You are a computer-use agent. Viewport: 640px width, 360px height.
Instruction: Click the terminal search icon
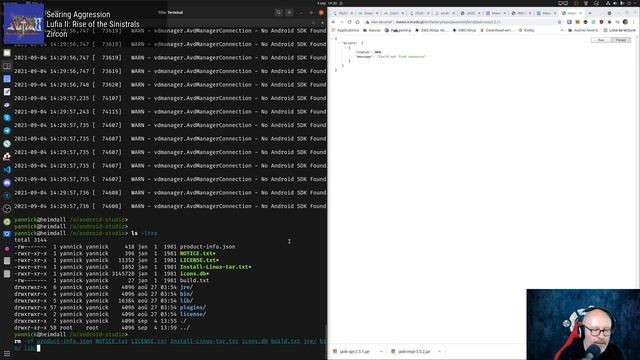coord(278,13)
